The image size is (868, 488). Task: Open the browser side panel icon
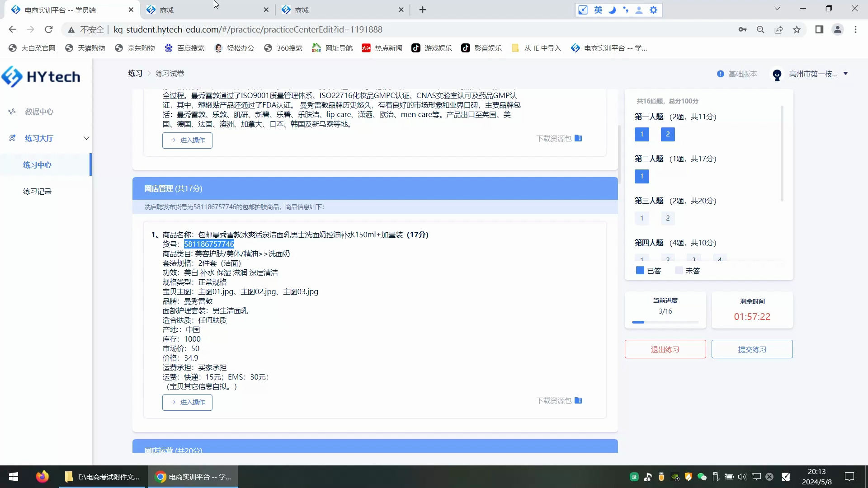coord(819,29)
